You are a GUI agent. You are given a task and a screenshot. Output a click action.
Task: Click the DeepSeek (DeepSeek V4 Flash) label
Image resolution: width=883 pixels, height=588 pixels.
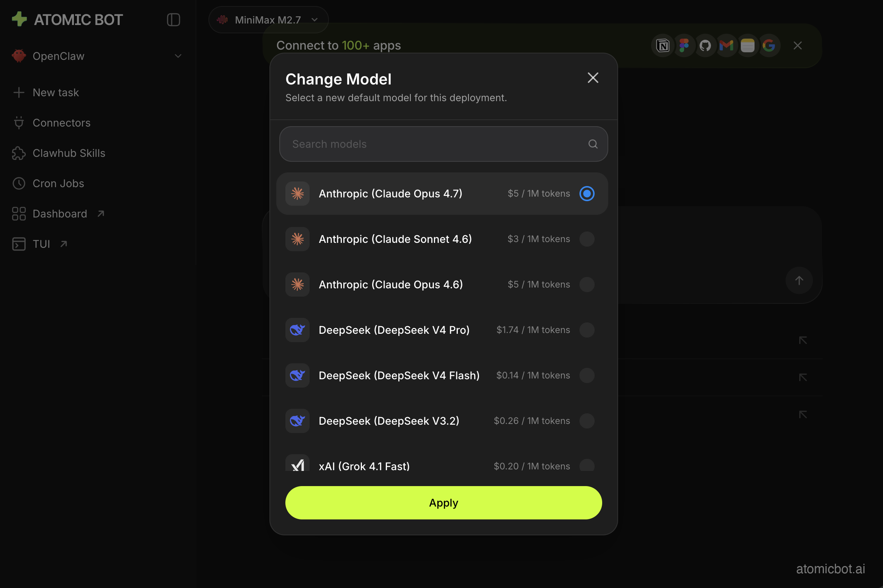point(399,375)
